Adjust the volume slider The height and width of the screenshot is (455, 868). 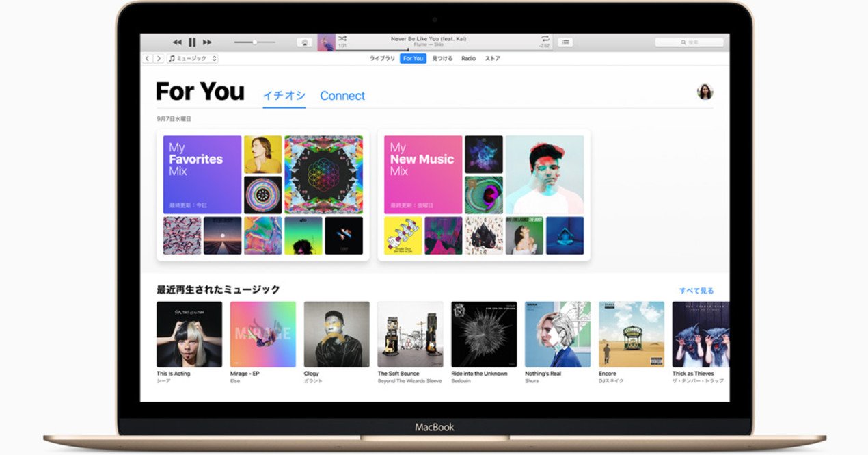click(254, 42)
